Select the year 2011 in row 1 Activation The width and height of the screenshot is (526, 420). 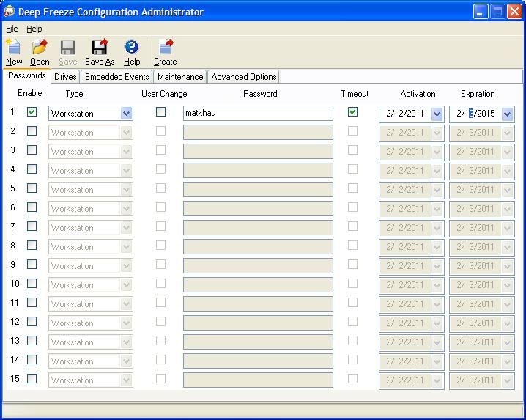click(415, 114)
